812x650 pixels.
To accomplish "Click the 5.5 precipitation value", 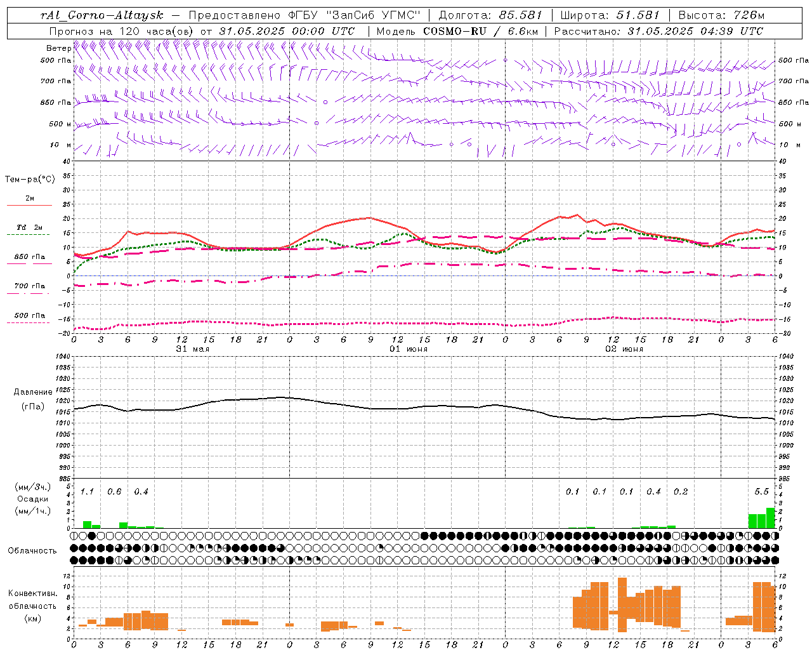I will tap(761, 492).
